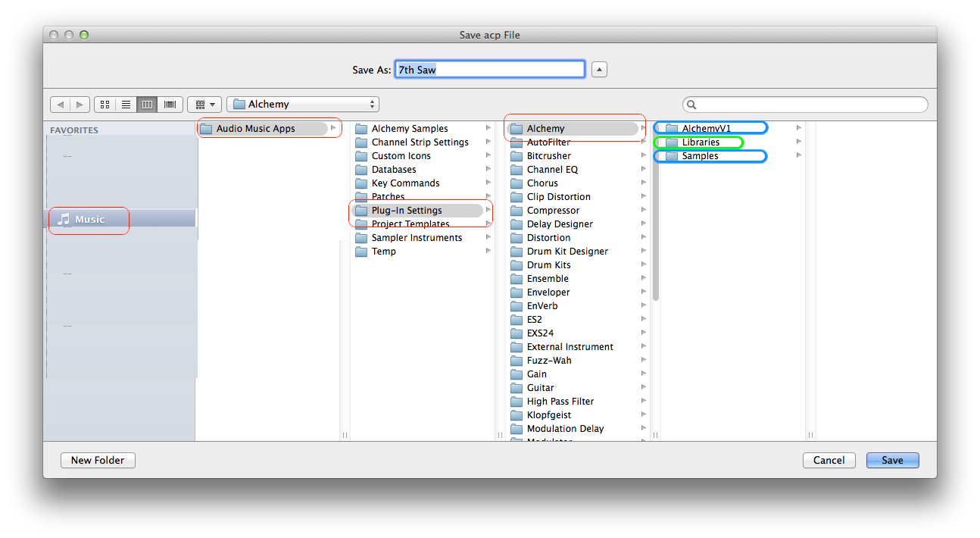Click the Cancel button
The image size is (980, 538).
[829, 460]
